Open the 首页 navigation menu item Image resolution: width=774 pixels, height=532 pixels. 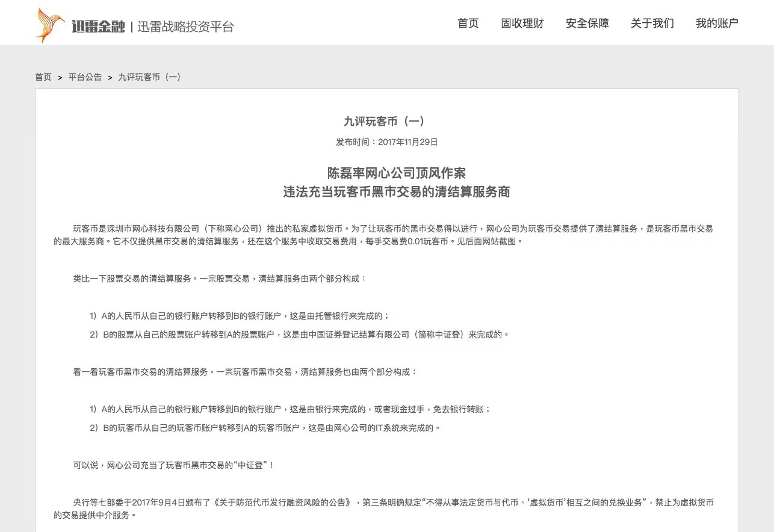pos(468,23)
